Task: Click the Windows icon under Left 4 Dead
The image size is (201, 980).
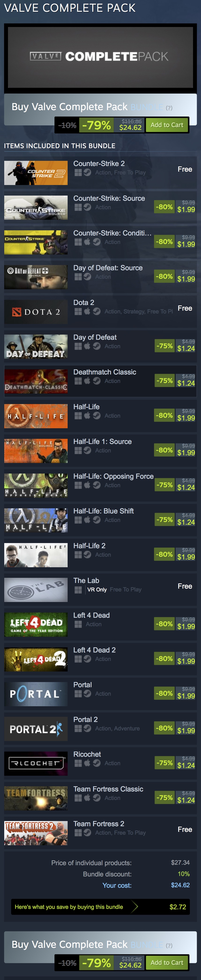Action: tap(78, 624)
